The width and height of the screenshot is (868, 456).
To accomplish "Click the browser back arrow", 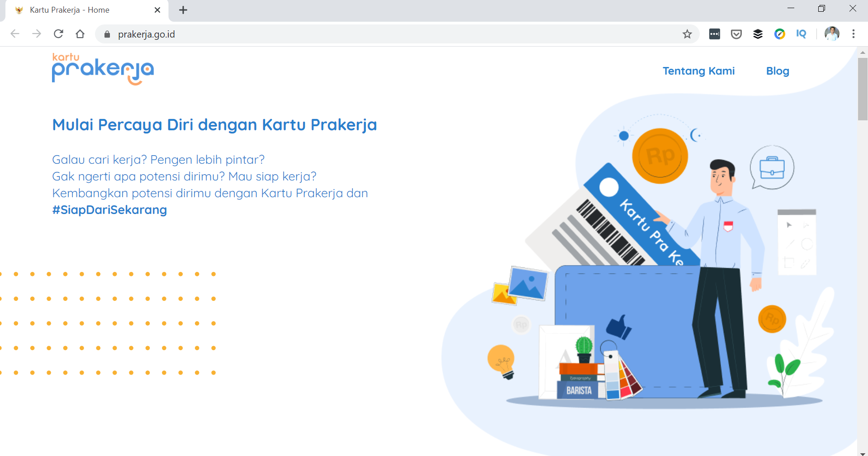I will pos(15,34).
